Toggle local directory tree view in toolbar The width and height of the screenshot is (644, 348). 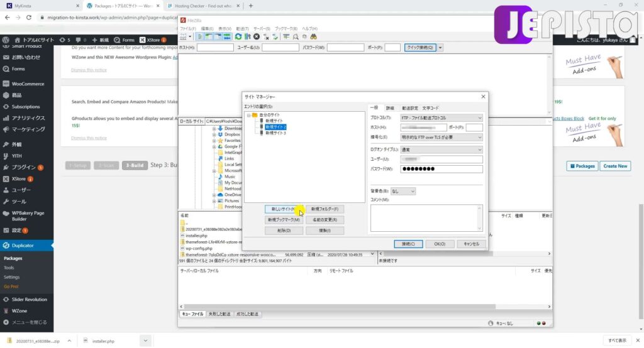click(x=209, y=37)
